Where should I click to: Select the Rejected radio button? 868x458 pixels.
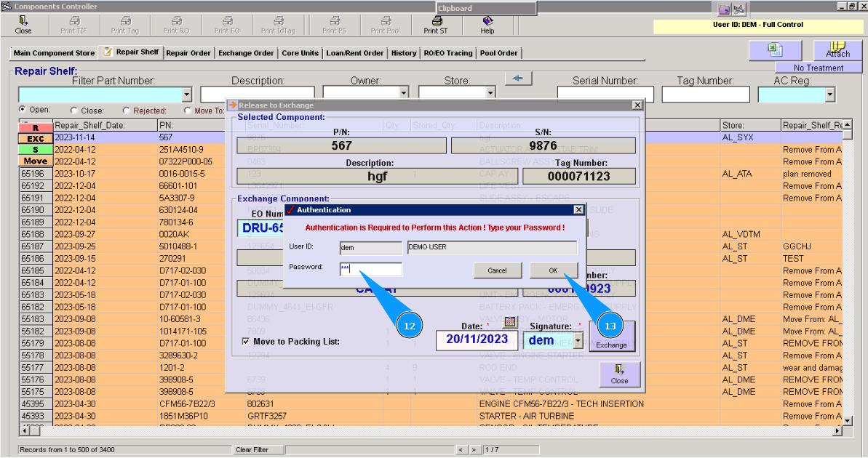(x=126, y=111)
